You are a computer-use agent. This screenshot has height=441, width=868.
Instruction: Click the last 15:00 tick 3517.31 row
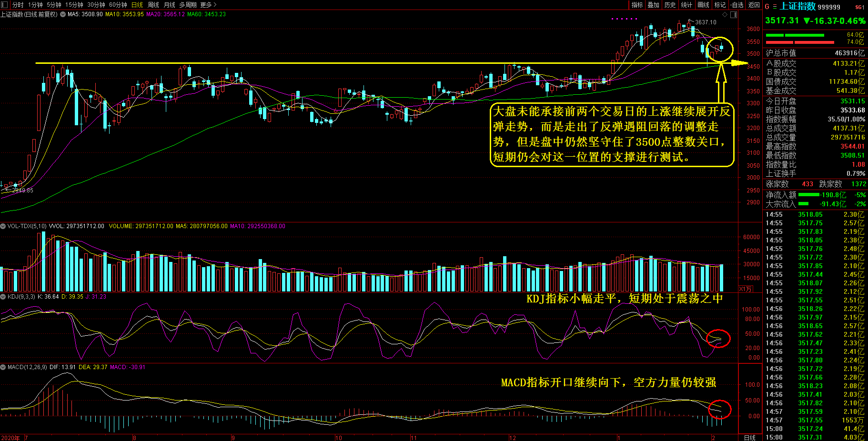click(815, 437)
